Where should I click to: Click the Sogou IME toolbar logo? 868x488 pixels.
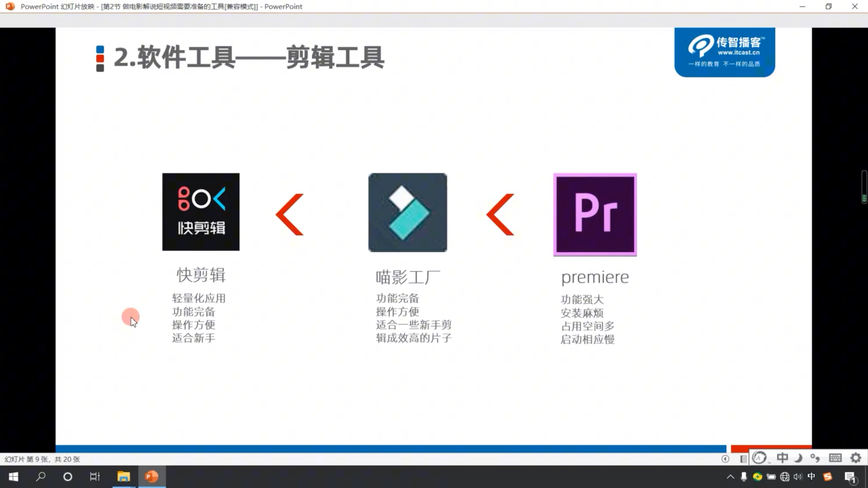(760, 458)
